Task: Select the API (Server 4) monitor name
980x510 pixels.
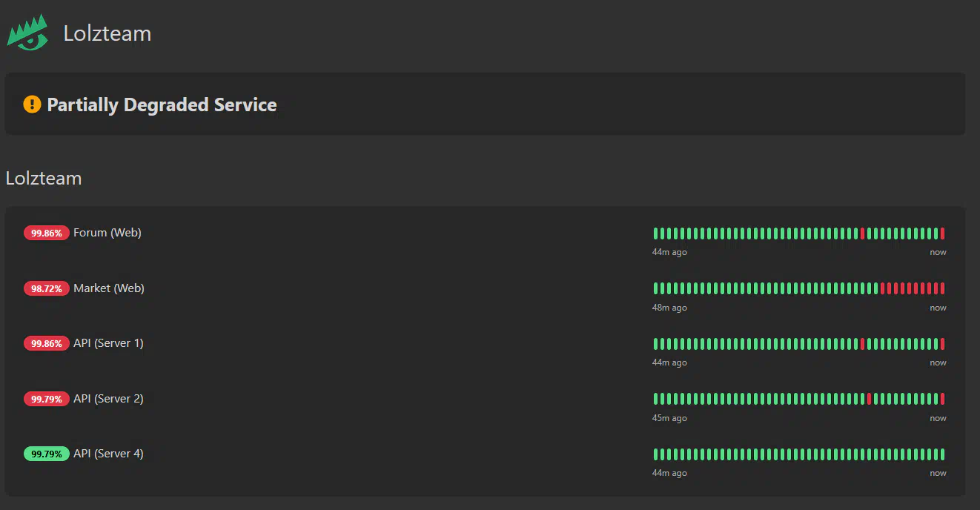Action: coord(108,453)
